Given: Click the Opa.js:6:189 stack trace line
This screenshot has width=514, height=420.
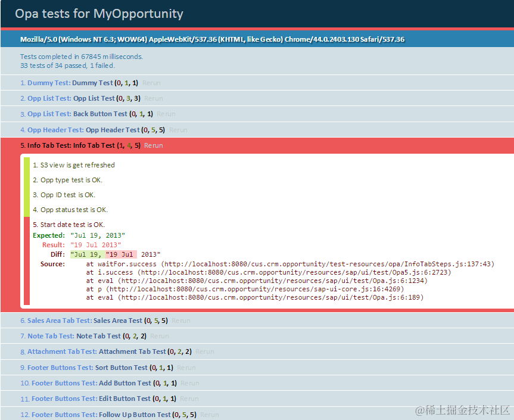Looking at the screenshot, I should [x=255, y=297].
